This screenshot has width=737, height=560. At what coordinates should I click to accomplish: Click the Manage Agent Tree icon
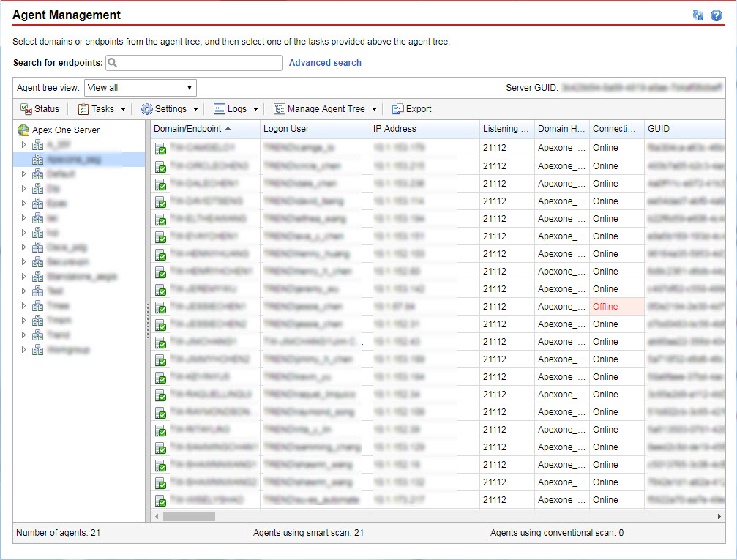tap(280, 108)
